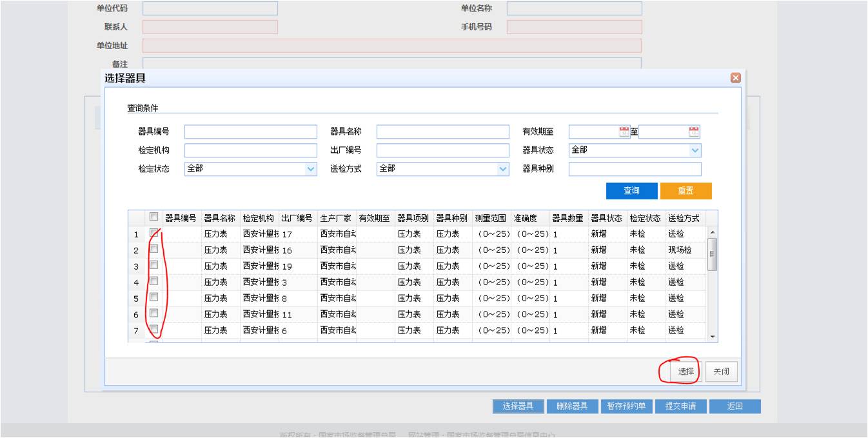
Task: Click the 关闭 button in dialog
Action: (x=722, y=372)
